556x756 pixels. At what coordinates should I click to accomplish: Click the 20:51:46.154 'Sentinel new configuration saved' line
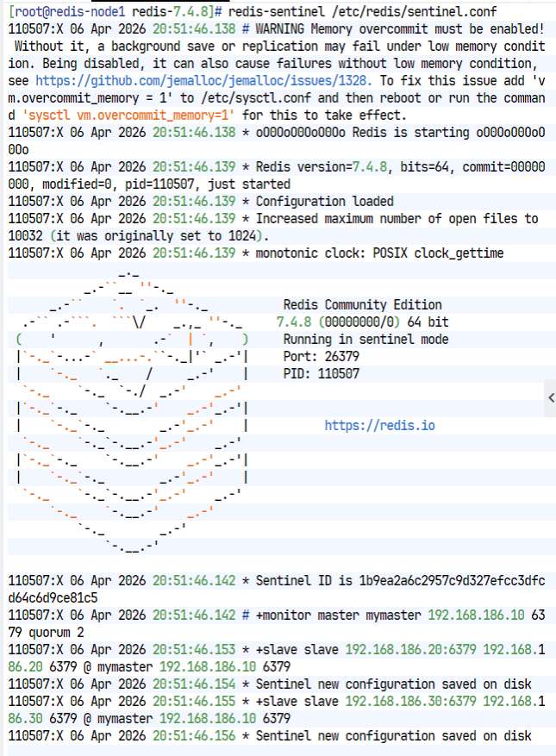point(270,684)
